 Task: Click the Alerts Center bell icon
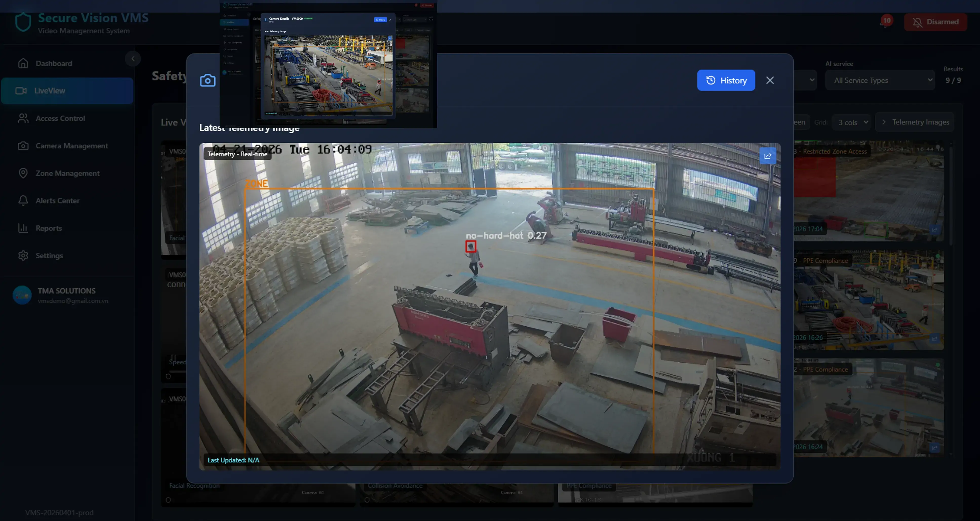[23, 200]
